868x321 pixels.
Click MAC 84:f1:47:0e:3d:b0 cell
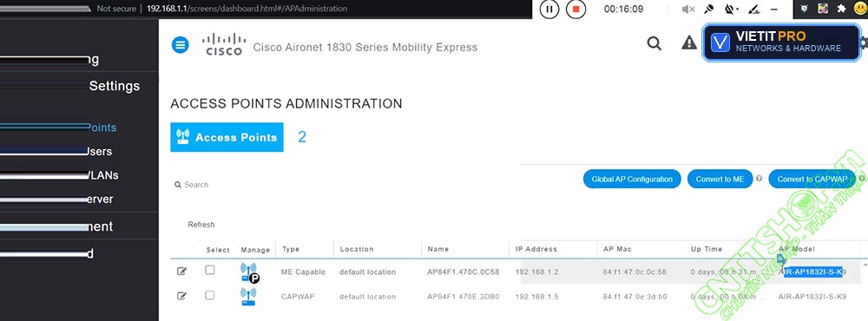pos(635,297)
